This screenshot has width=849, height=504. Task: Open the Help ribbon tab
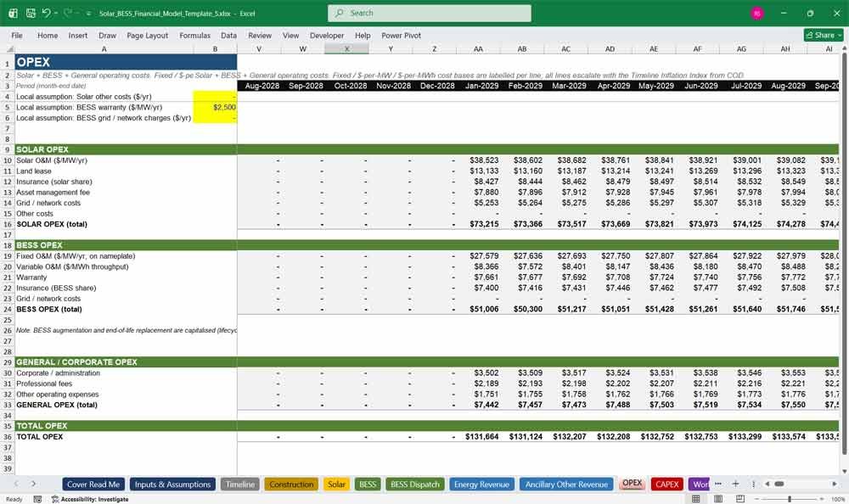pyautogui.click(x=363, y=35)
